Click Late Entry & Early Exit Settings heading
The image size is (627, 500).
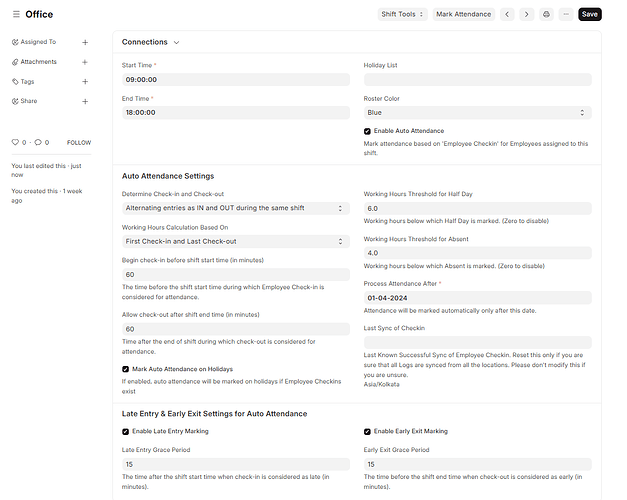tap(214, 414)
